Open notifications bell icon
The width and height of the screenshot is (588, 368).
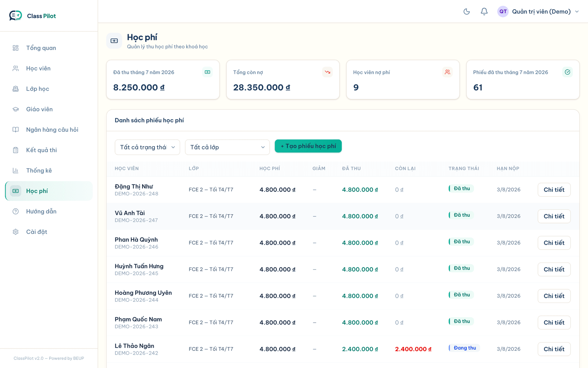484,11
